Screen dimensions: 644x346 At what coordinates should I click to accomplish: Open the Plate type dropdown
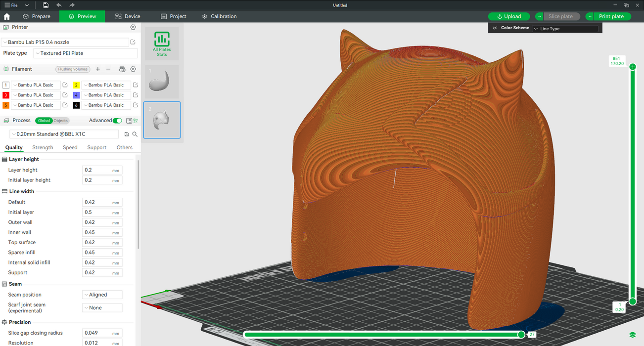click(85, 53)
